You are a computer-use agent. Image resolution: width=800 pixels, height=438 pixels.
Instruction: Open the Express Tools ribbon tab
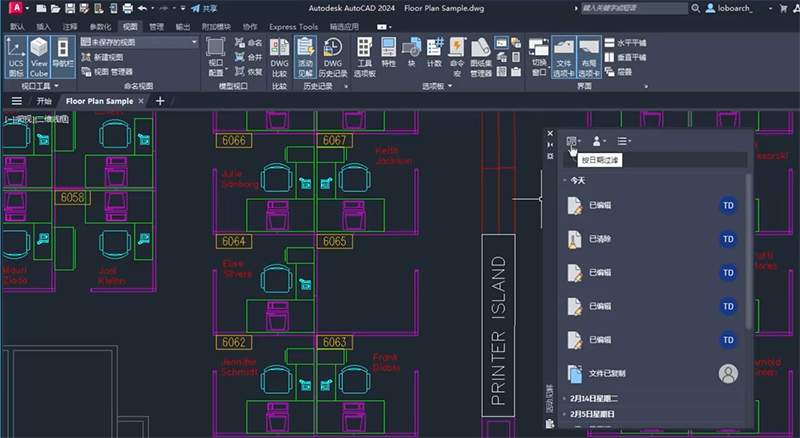coord(294,26)
